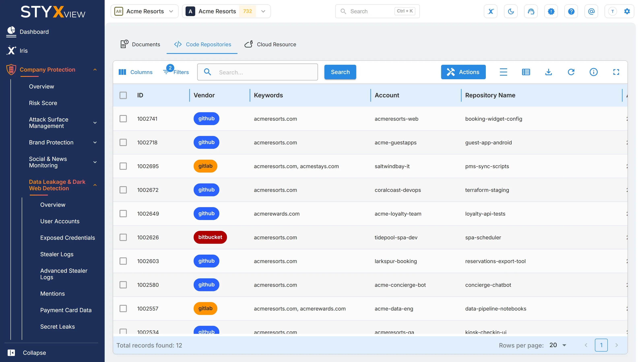Go to page 1 in pagination
The image size is (644, 362).
coord(601,345)
